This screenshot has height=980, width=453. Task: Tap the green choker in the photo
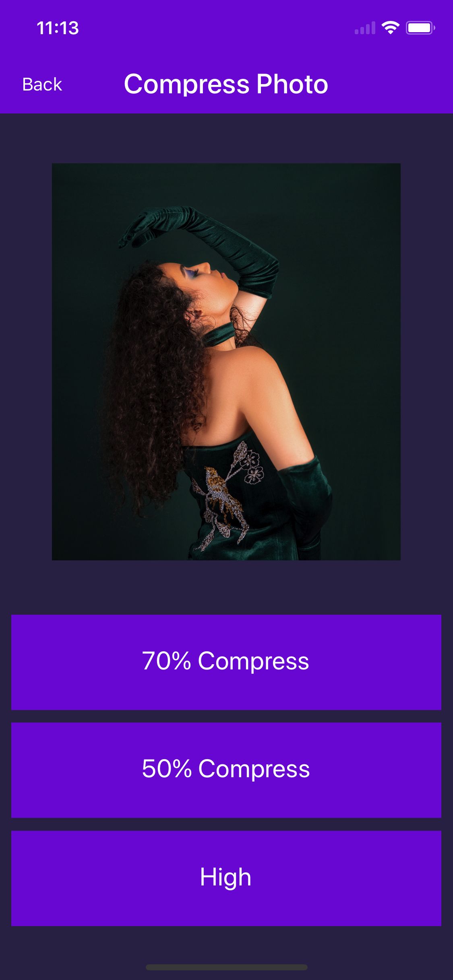pyautogui.click(x=219, y=334)
